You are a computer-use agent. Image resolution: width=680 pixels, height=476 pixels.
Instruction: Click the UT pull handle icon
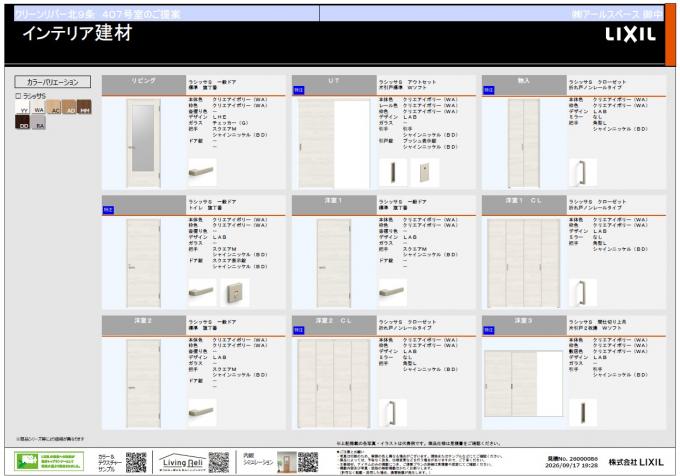[392, 172]
